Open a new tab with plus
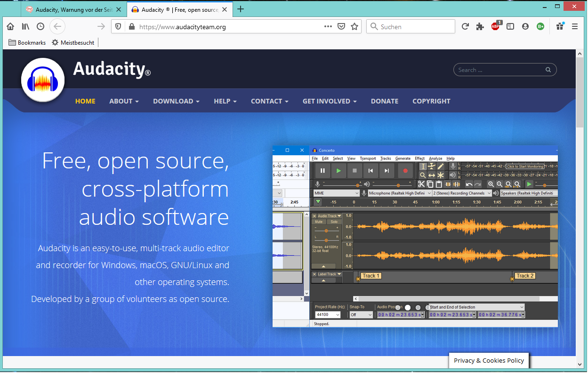588x373 pixels. click(x=241, y=9)
